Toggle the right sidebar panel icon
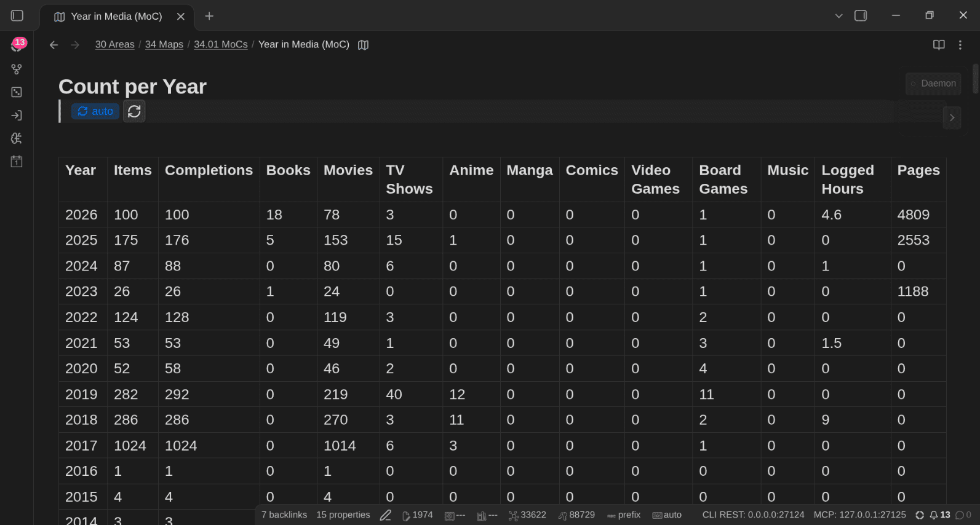Viewport: 980px width, 525px height. (861, 15)
